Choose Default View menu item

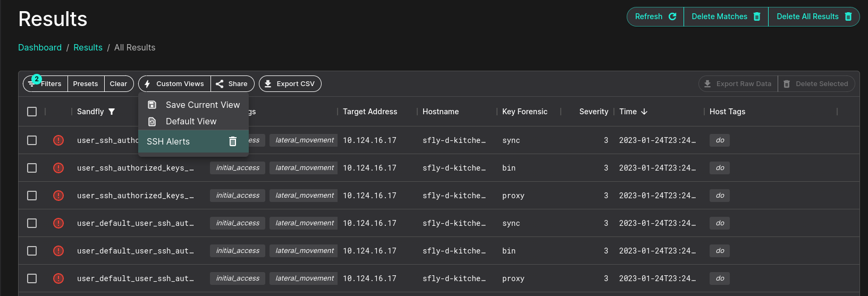[x=193, y=121]
